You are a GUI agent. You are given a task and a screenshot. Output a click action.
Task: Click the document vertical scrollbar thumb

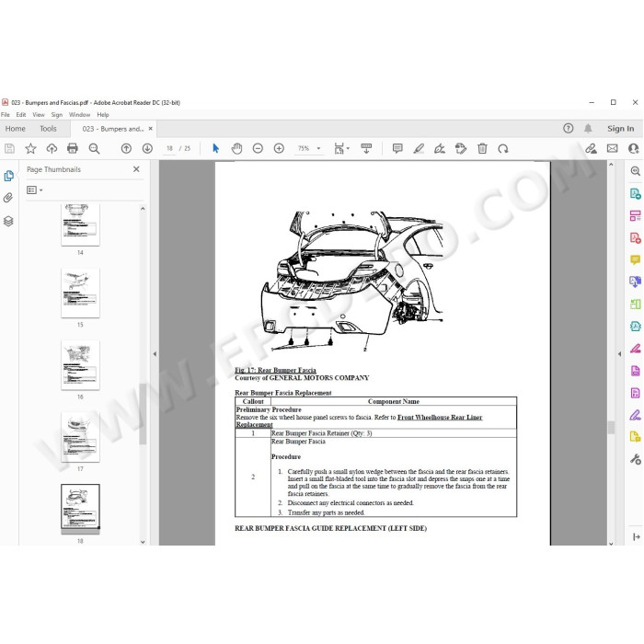pos(611,427)
